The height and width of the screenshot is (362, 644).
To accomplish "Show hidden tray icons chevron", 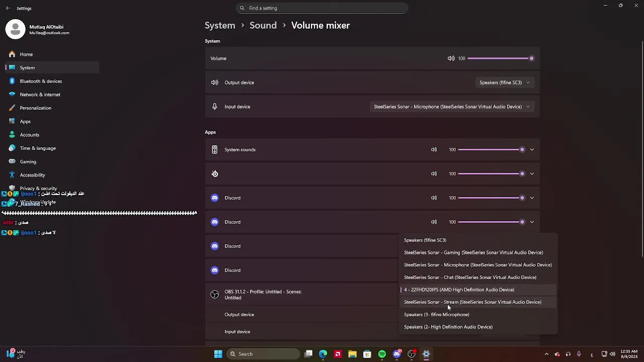I will (546, 354).
